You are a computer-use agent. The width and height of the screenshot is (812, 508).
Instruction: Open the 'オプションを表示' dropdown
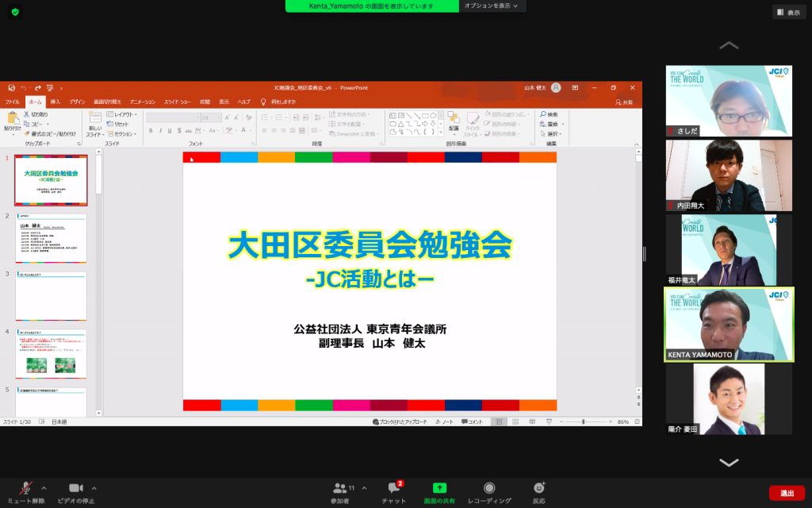[x=492, y=6]
